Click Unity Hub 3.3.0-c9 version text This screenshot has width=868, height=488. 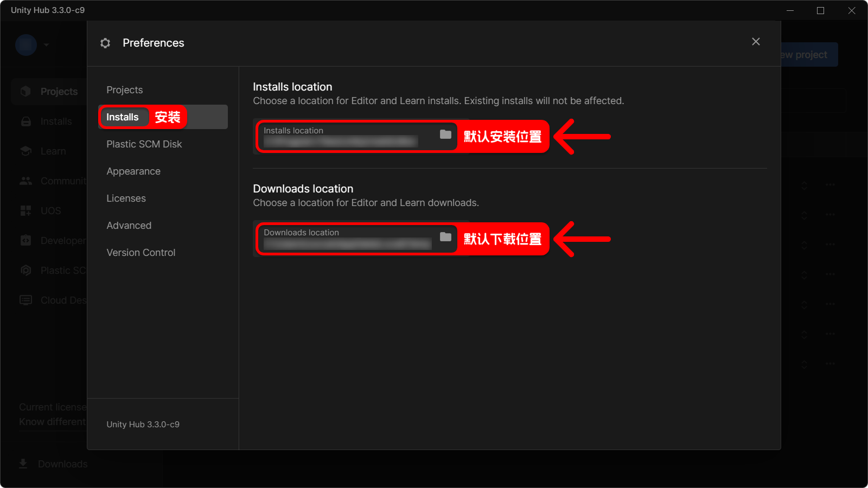(143, 425)
